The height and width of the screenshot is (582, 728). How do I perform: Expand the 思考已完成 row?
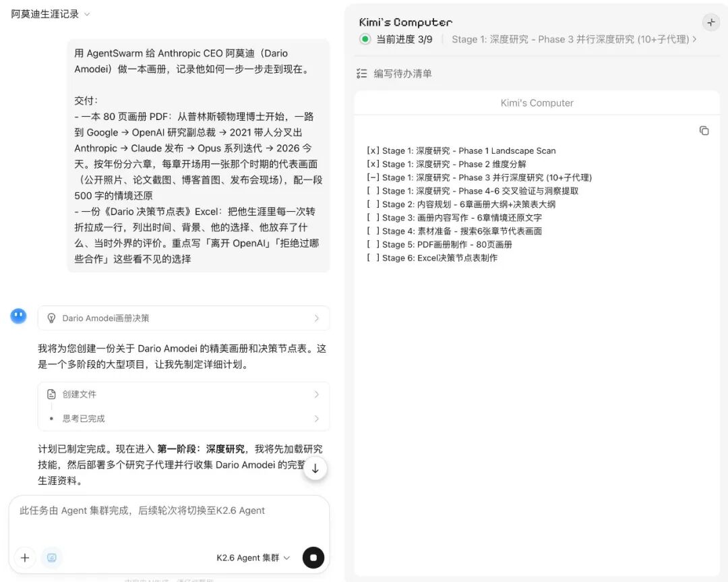[183, 419]
